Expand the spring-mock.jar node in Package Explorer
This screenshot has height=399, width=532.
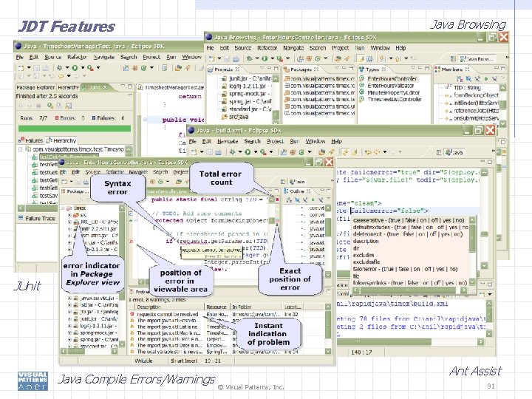point(69,332)
